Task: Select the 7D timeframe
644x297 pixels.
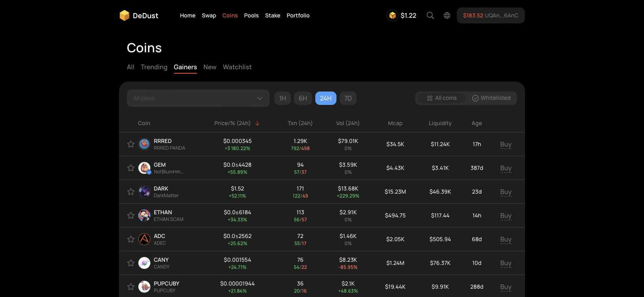Action: click(x=348, y=98)
